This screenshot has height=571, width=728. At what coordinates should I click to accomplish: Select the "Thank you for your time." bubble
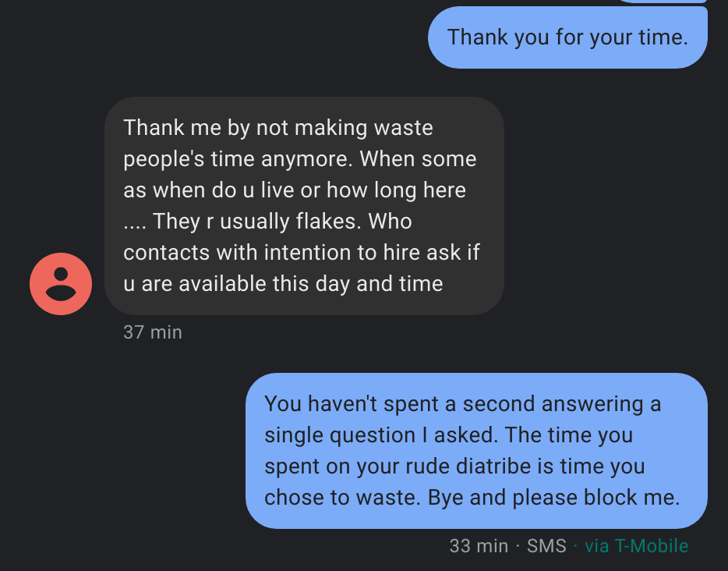pyautogui.click(x=567, y=37)
